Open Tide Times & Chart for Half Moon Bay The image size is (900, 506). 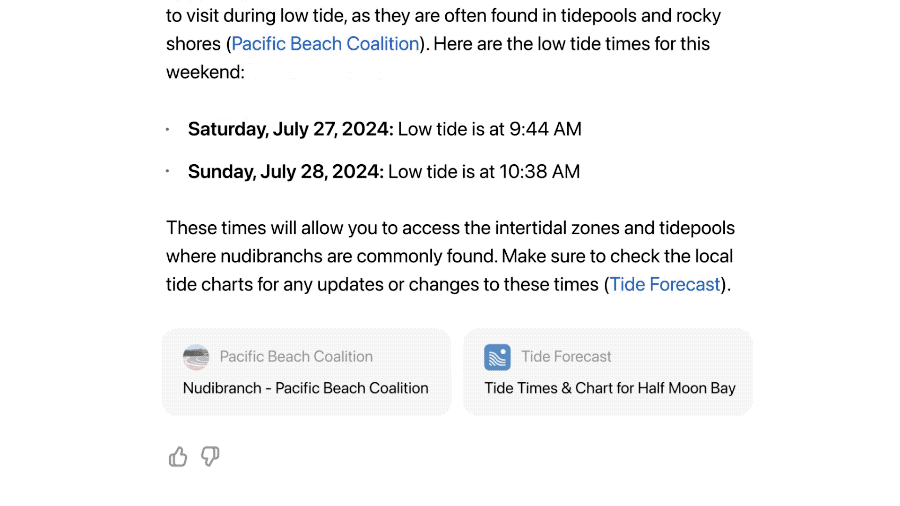coord(610,388)
